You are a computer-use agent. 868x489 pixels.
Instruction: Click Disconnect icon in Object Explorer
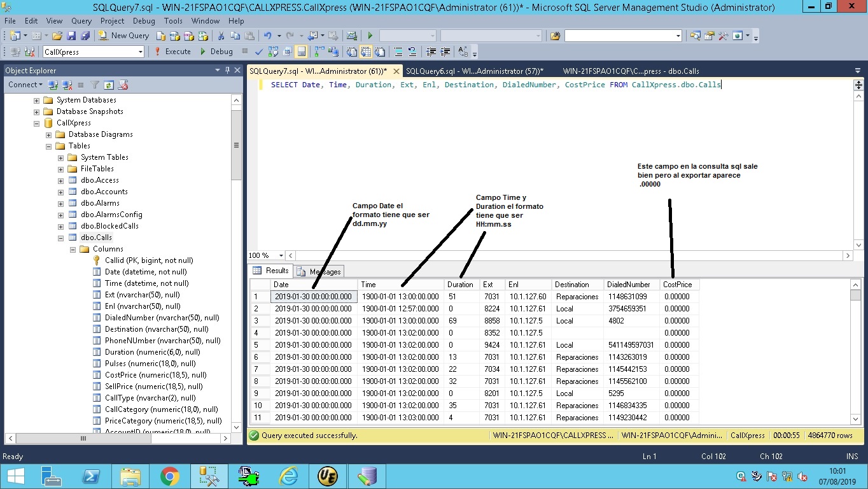click(67, 84)
